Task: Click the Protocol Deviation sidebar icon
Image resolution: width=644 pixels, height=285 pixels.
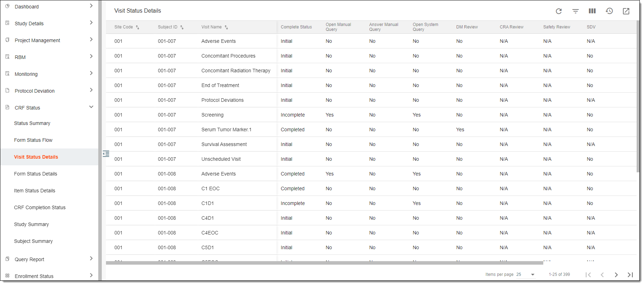Action: [7, 90]
